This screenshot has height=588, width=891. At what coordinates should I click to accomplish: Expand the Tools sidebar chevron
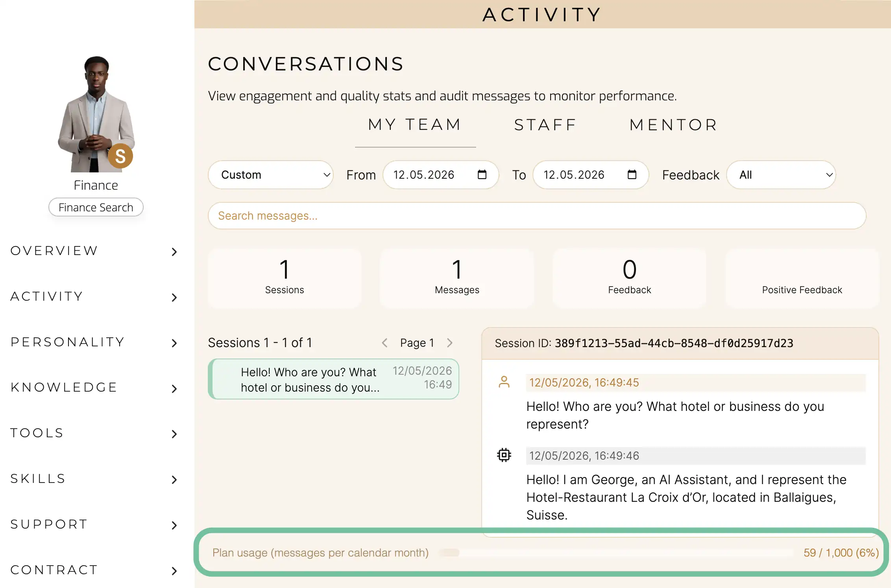174,434
